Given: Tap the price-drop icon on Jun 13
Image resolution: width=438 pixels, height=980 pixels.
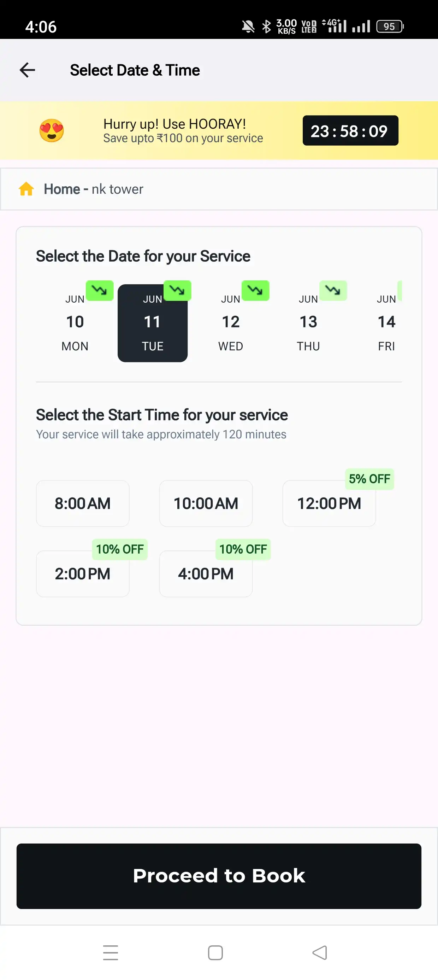Looking at the screenshot, I should (x=333, y=291).
